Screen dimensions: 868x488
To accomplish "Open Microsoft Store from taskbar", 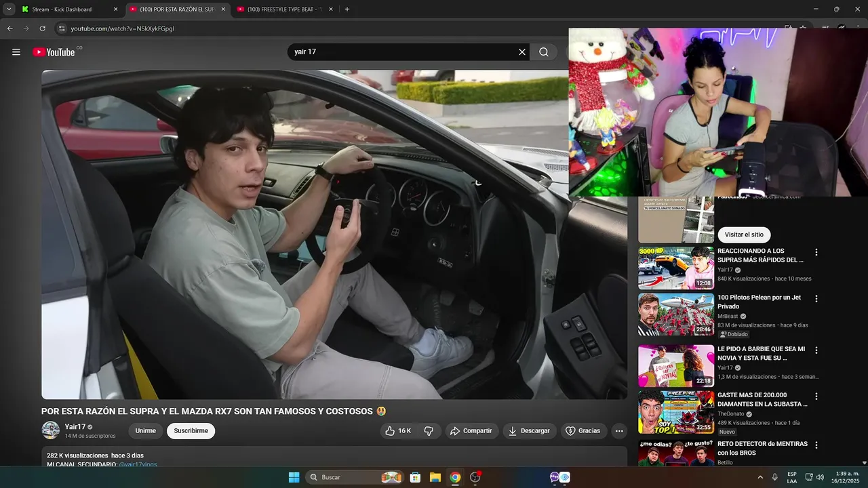I will [x=416, y=477].
